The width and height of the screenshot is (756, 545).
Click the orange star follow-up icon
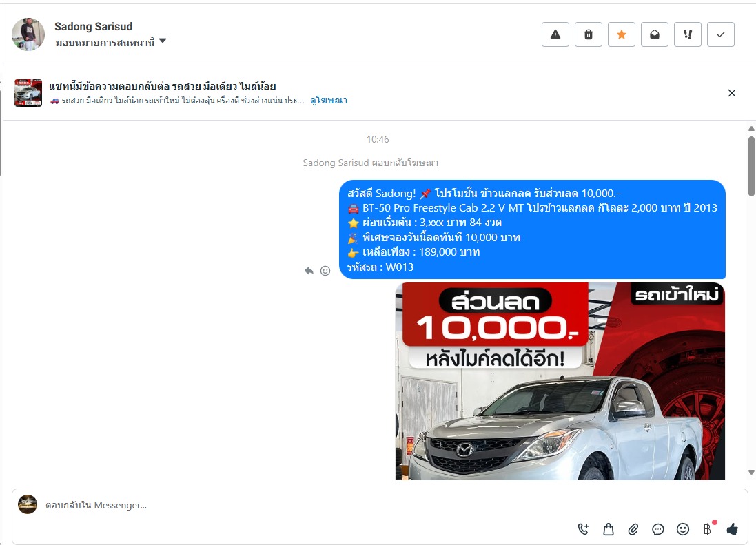click(x=622, y=34)
